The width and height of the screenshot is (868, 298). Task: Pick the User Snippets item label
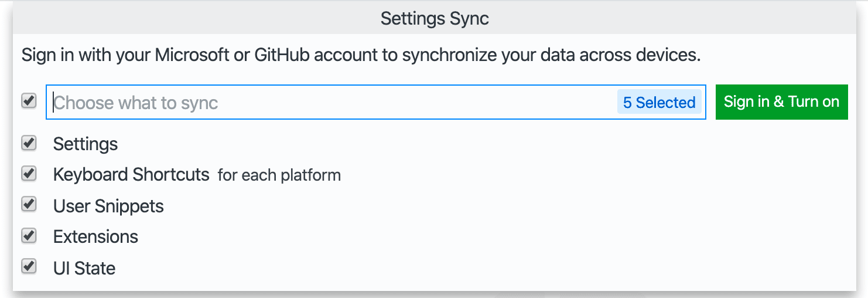108,206
